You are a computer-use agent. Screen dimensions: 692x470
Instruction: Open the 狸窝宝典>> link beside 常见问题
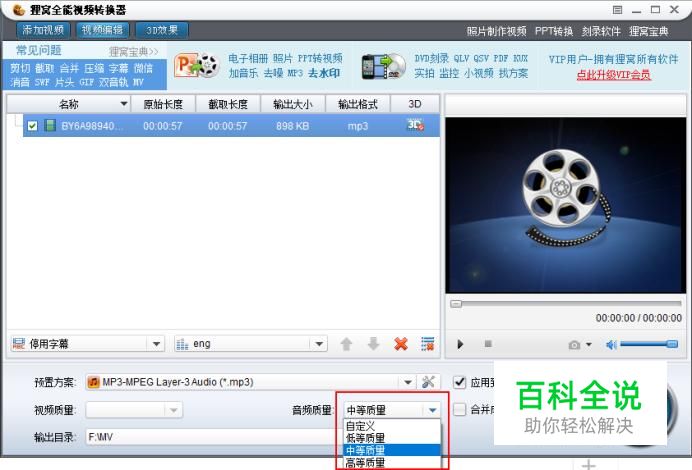click(x=134, y=52)
